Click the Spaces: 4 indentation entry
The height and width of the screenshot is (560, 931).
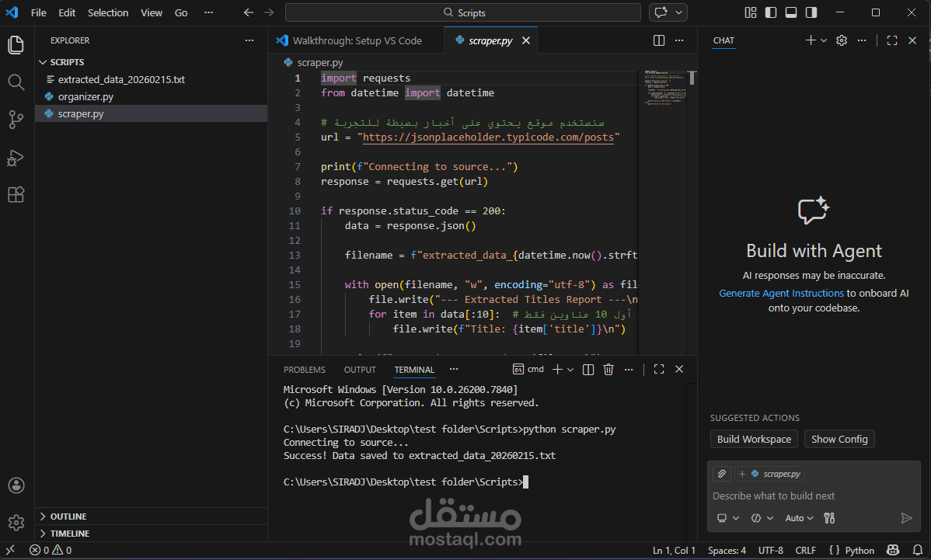(x=727, y=551)
